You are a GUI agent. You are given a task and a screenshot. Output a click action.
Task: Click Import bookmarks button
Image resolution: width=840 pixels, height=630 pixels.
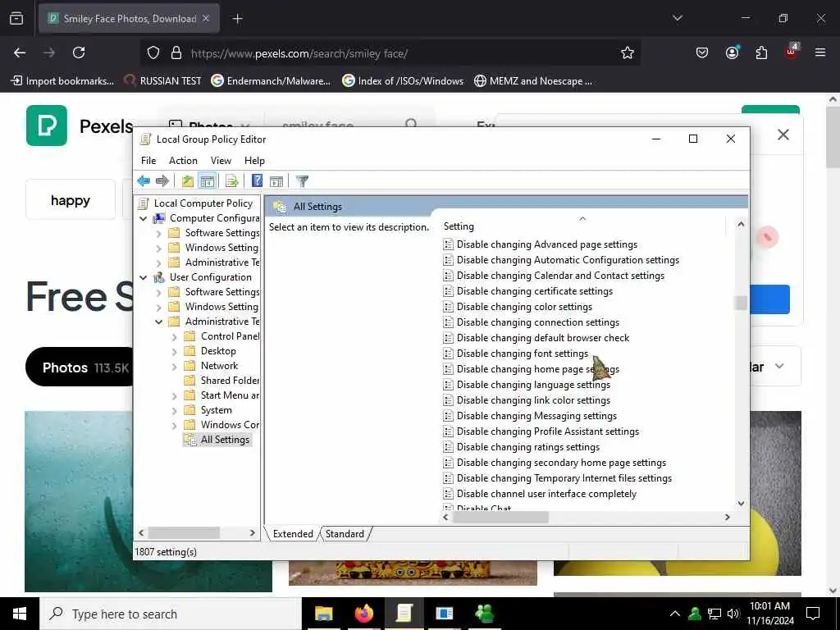coord(62,81)
